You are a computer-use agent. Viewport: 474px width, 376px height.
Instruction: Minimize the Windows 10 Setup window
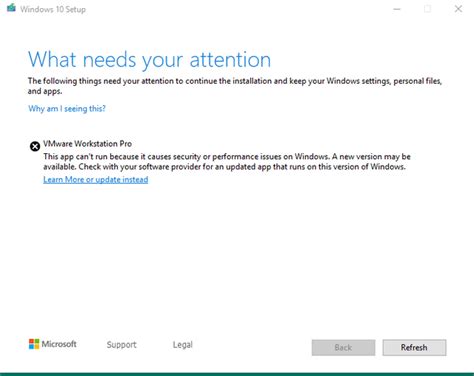(397, 9)
